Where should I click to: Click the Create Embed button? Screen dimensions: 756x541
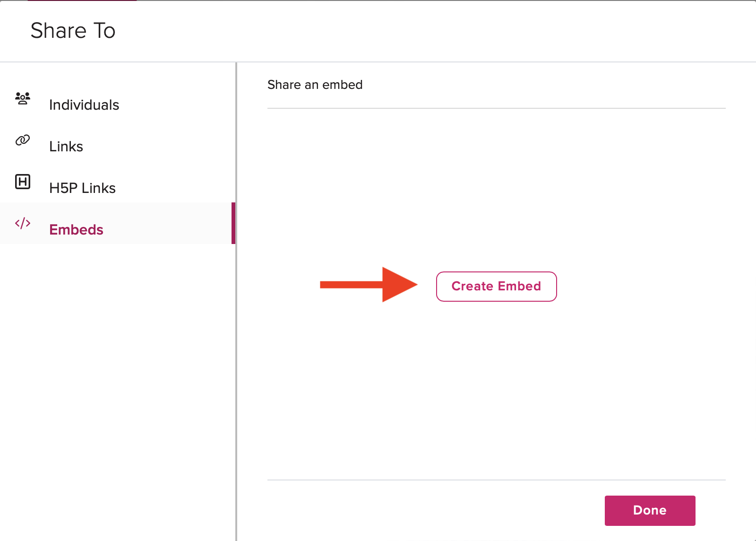[496, 286]
